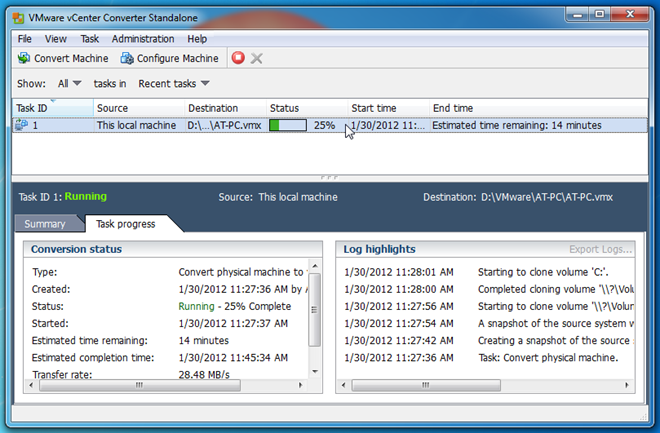Sort by Source column header
The height and width of the screenshot is (433, 660).
(x=139, y=108)
